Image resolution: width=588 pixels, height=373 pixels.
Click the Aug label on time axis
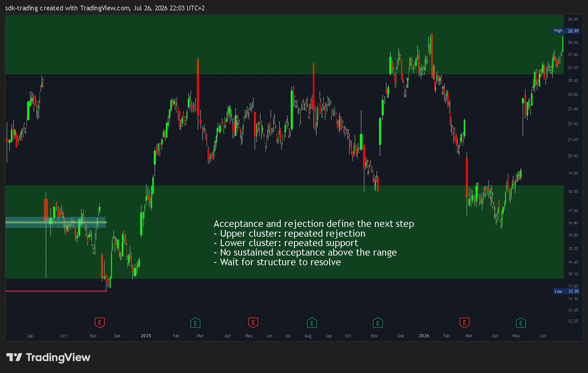(x=308, y=336)
